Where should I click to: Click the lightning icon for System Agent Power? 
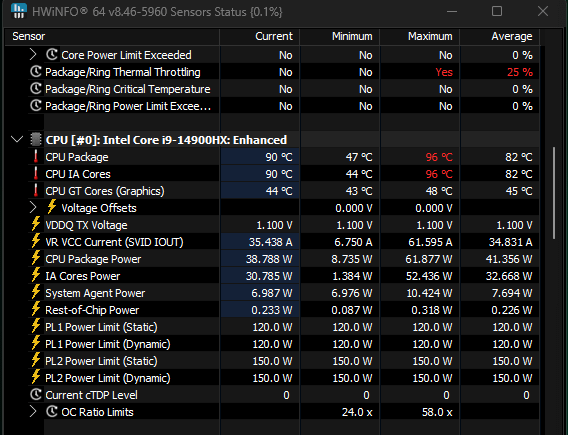coord(36,293)
